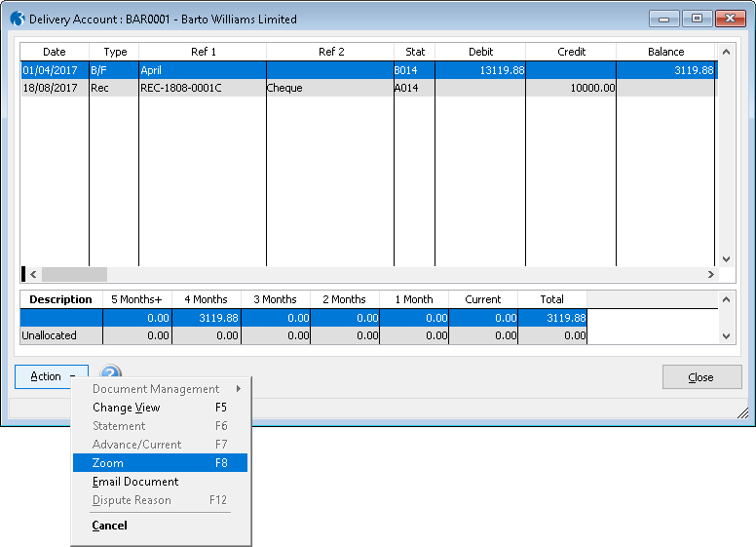Click the Cheque Ref 2 cell
756x547 pixels.
pos(330,88)
